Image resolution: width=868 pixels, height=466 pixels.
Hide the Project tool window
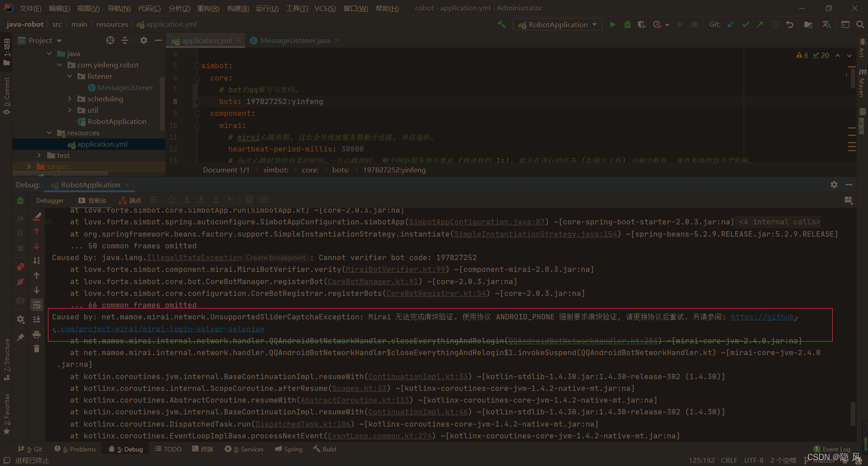click(158, 40)
